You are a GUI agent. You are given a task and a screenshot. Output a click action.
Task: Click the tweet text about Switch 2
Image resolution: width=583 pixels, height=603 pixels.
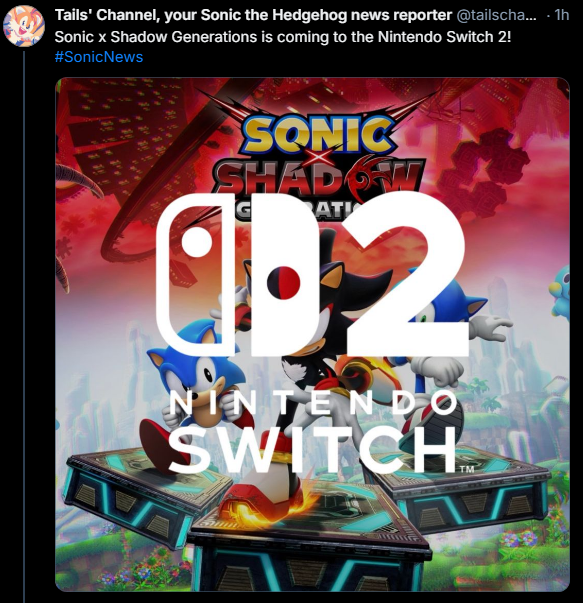[283, 37]
